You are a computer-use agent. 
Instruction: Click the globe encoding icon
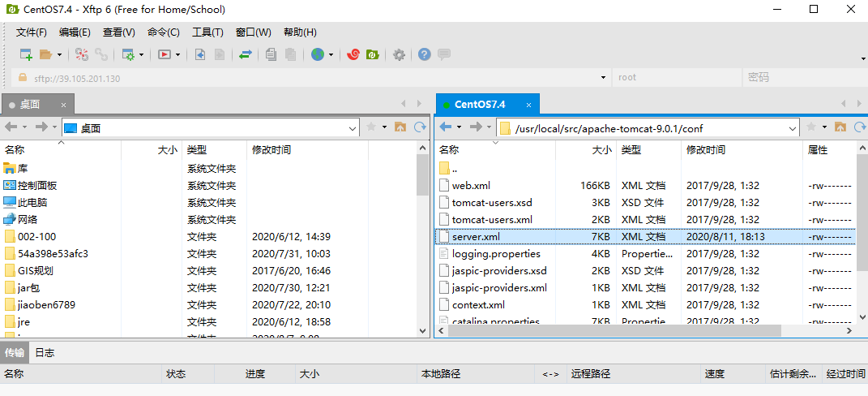(x=317, y=54)
